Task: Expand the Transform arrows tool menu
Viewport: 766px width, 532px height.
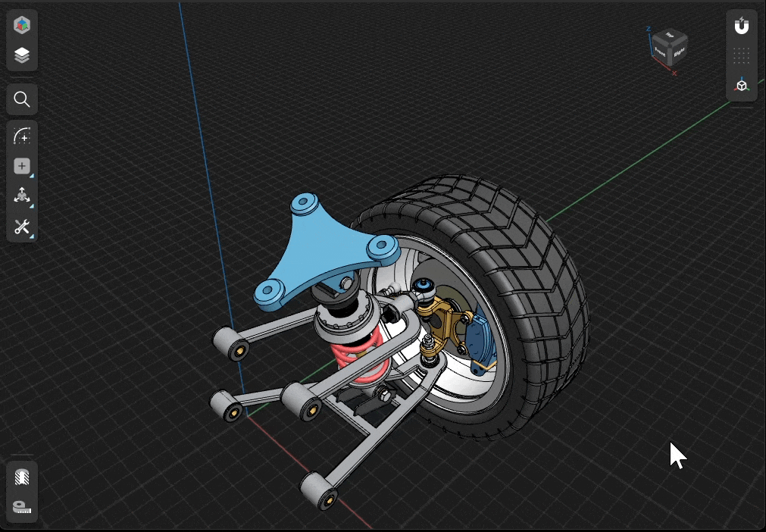Action: point(22,196)
